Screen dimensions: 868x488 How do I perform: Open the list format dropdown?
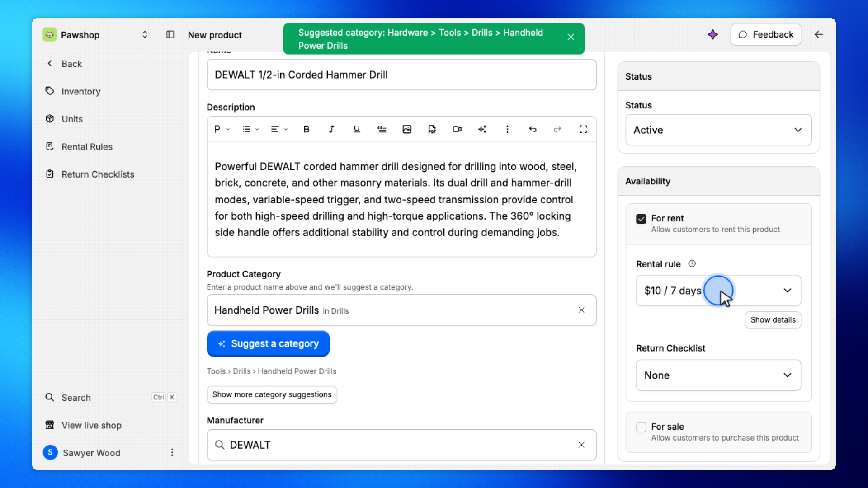(x=250, y=129)
